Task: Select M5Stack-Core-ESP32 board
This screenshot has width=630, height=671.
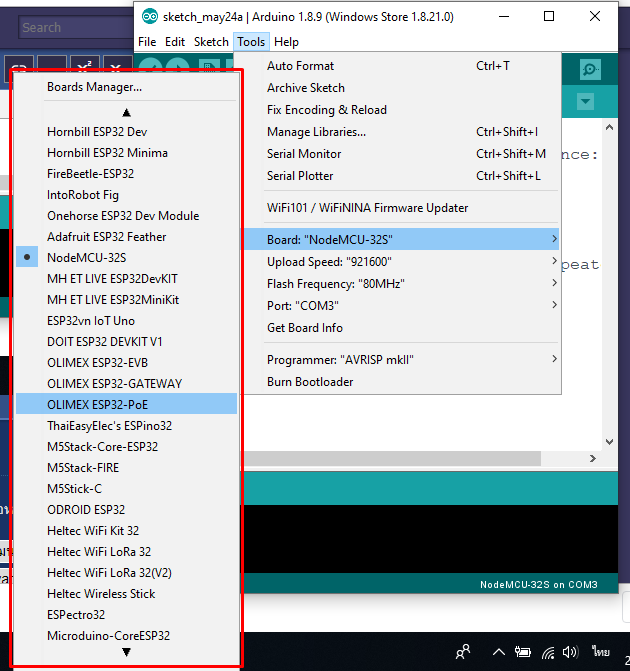Action: [126, 446]
